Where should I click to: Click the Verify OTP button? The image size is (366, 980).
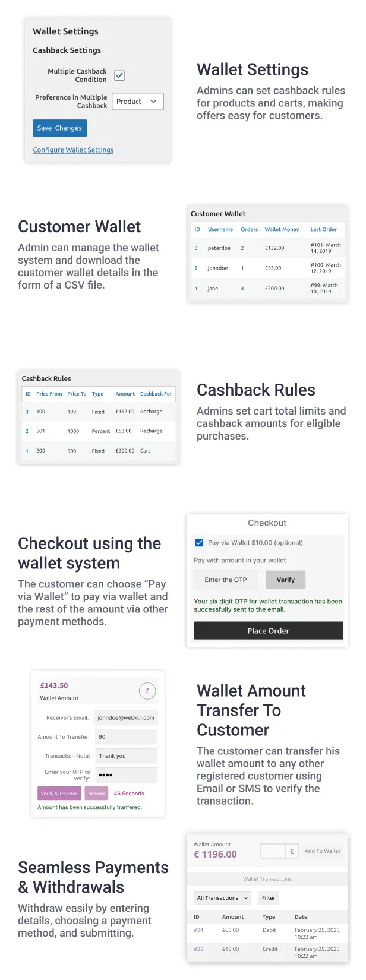[286, 580]
